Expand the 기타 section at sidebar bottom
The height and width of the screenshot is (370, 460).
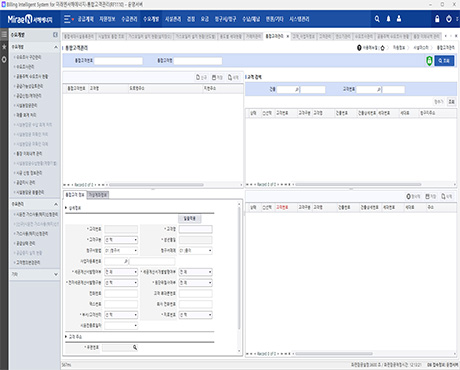click(55, 274)
